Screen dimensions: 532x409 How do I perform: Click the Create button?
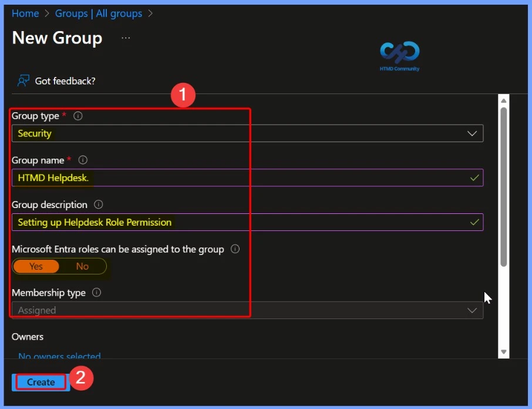coord(39,382)
